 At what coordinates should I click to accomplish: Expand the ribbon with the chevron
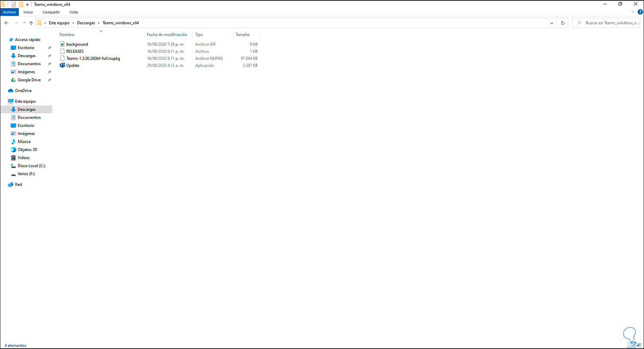click(x=633, y=12)
